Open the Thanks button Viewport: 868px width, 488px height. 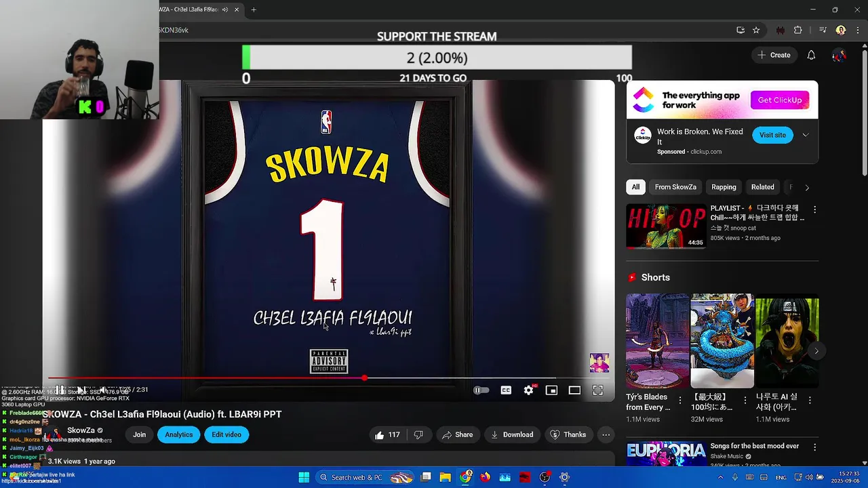click(568, 434)
